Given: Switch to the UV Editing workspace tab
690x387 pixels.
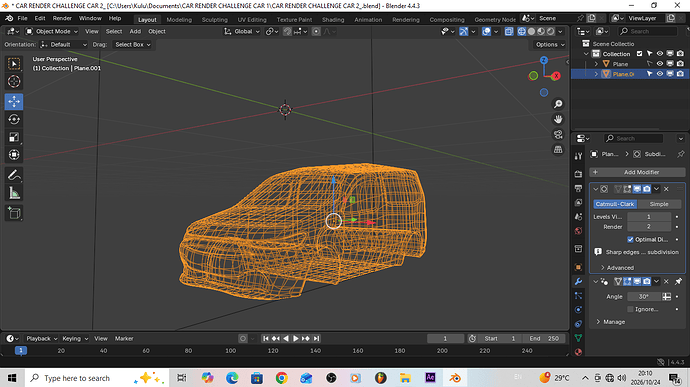Looking at the screenshot, I should 252,19.
